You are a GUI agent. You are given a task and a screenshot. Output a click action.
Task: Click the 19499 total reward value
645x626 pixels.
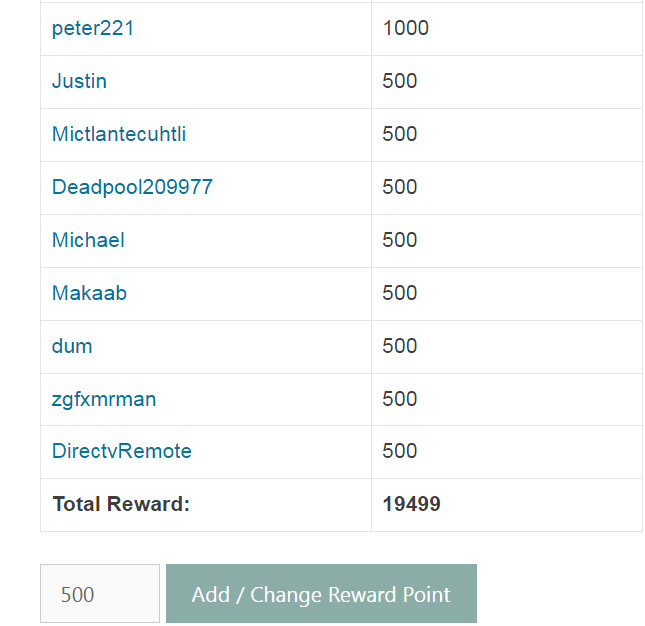click(x=411, y=504)
